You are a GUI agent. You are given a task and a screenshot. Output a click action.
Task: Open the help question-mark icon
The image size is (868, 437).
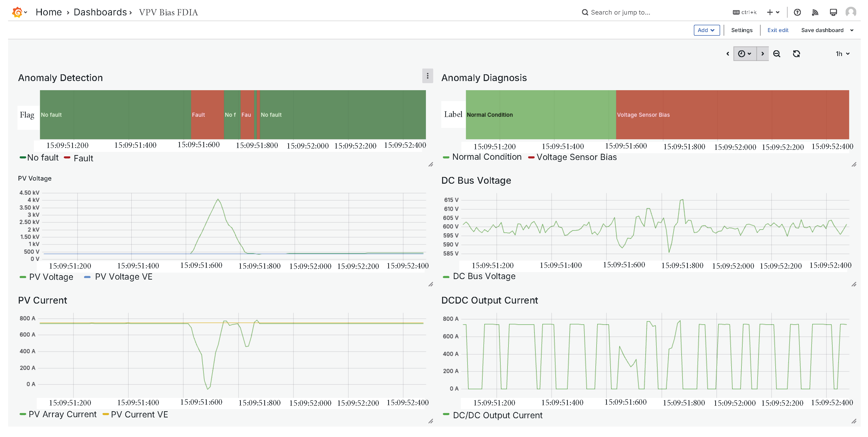tap(797, 13)
